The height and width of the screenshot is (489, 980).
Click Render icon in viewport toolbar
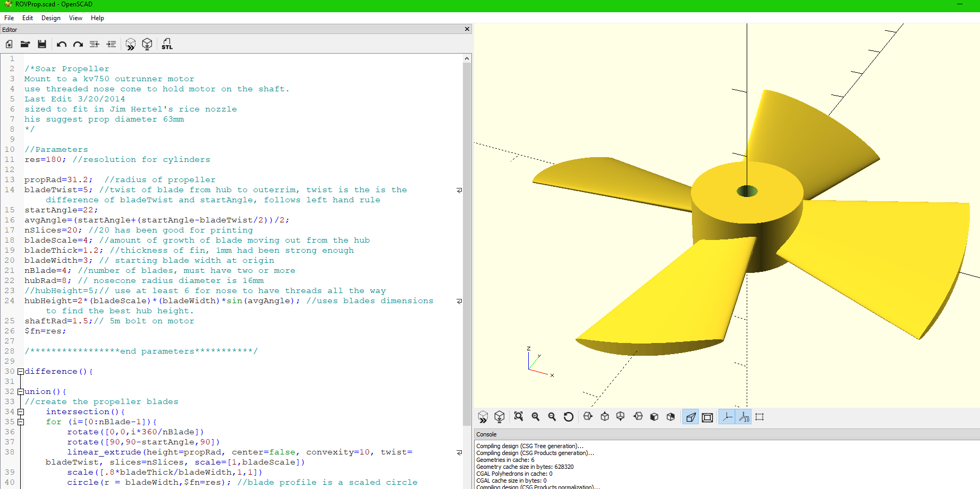500,417
